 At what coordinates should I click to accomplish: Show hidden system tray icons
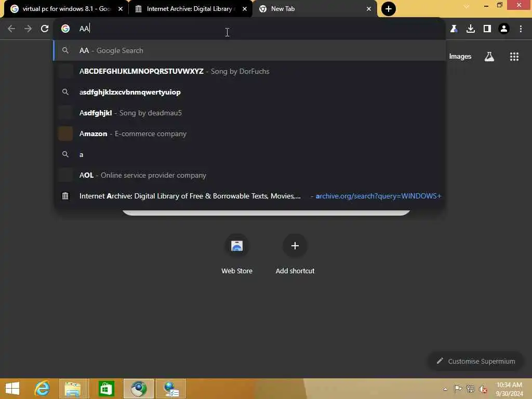tap(445, 389)
